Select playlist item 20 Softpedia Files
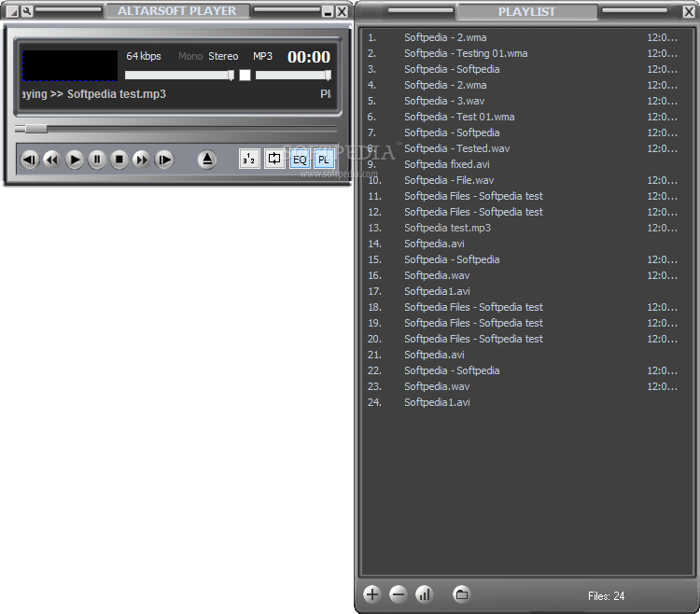700x614 pixels. tap(526, 339)
